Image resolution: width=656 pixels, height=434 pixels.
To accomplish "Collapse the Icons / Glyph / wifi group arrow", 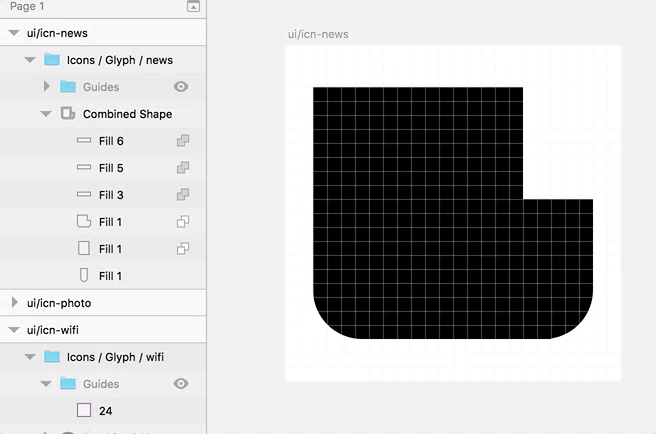I will click(30, 357).
